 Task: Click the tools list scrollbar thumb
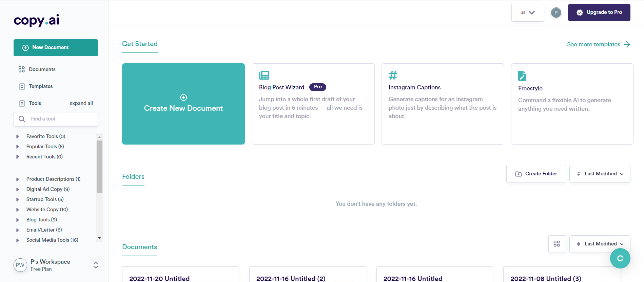point(99,167)
